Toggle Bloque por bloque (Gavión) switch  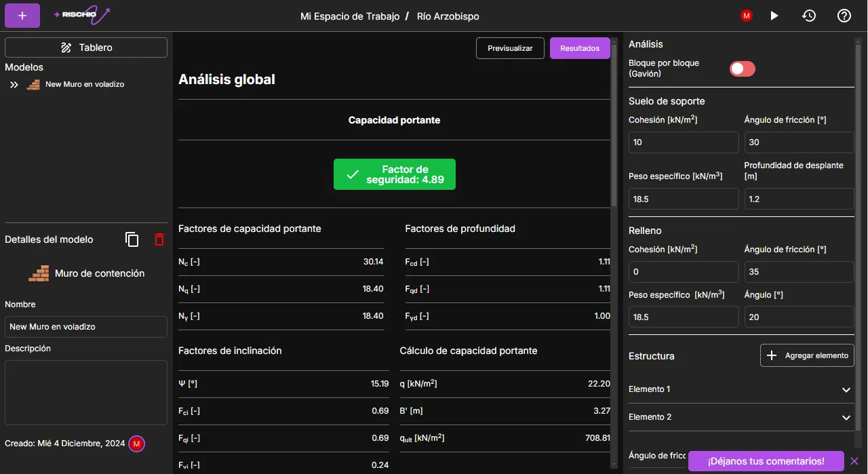click(742, 68)
